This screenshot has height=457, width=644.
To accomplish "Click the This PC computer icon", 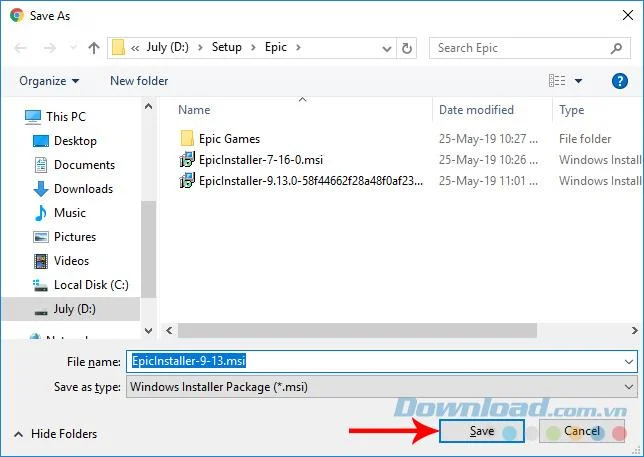I will click(x=33, y=117).
